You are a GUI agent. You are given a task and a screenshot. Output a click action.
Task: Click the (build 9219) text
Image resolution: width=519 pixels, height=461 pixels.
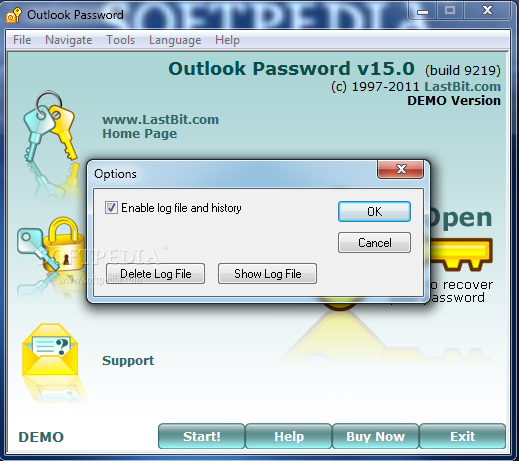pyautogui.click(x=463, y=70)
